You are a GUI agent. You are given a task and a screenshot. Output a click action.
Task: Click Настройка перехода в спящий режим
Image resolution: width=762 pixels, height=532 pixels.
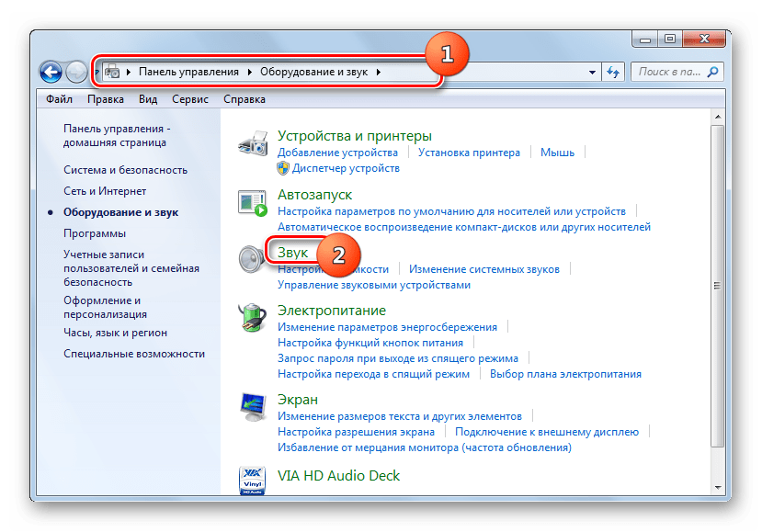[x=373, y=374]
